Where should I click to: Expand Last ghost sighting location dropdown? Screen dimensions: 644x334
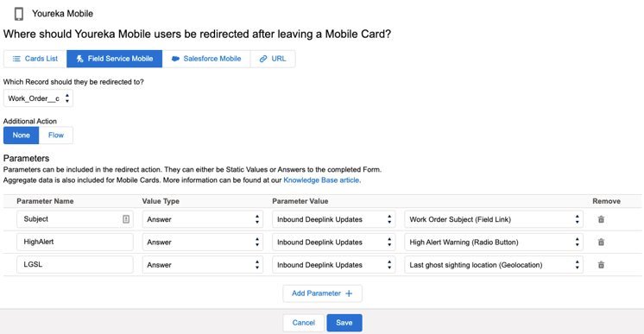494,265
